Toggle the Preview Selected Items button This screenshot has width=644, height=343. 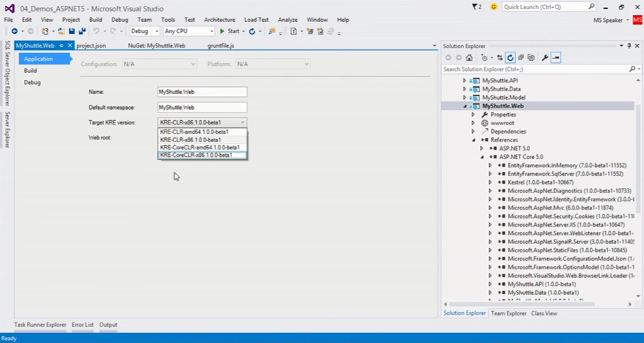coord(556,58)
